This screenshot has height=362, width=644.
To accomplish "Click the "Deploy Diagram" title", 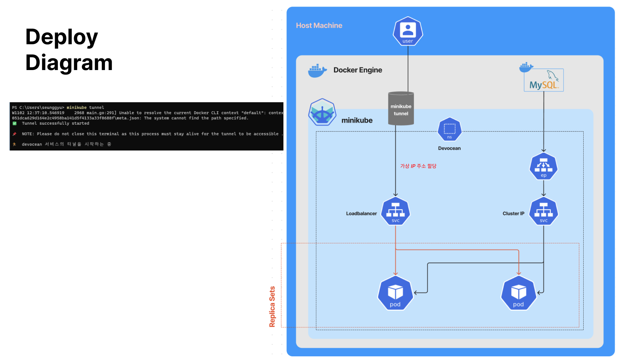I will tap(69, 50).
